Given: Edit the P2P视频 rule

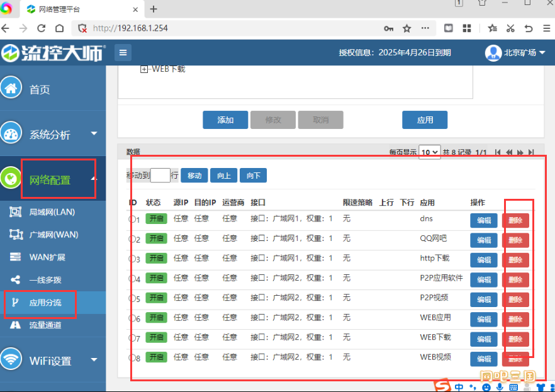Looking at the screenshot, I should pyautogui.click(x=484, y=300).
